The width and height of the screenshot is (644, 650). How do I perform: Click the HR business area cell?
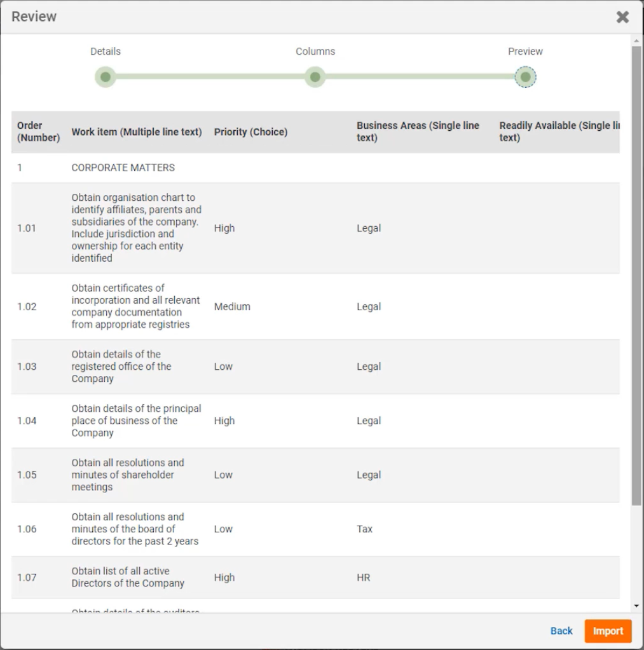(363, 578)
